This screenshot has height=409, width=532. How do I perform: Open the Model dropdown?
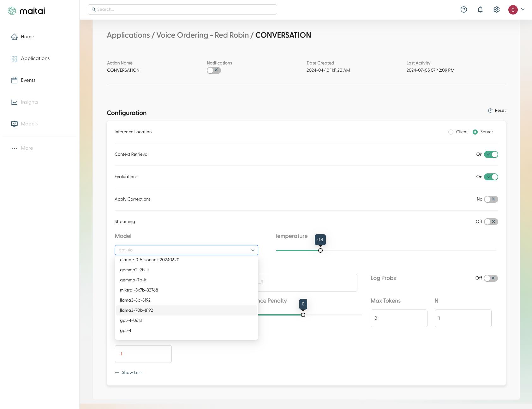186,250
